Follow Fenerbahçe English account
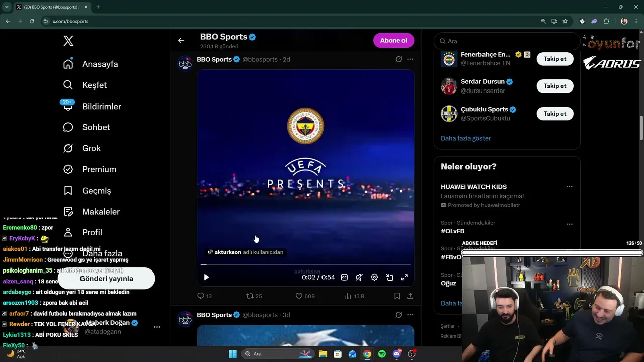Image resolution: width=644 pixels, height=362 pixels. (555, 59)
